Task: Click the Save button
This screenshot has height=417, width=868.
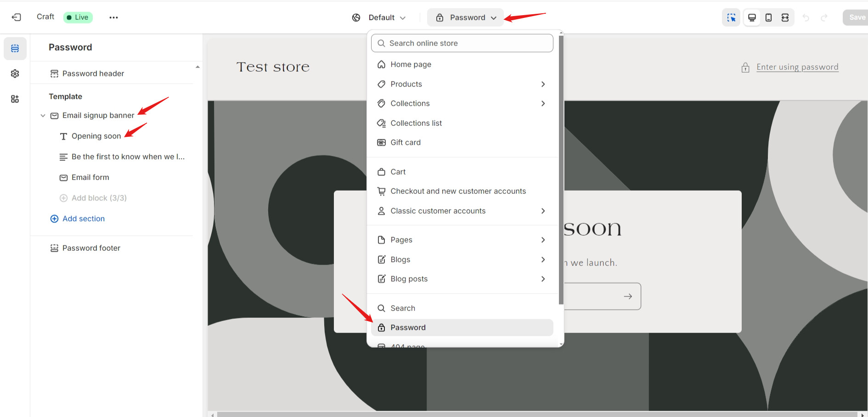Action: coord(856,17)
